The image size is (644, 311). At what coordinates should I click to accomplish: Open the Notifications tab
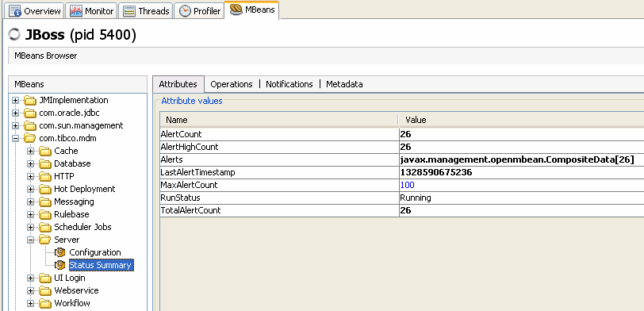289,84
